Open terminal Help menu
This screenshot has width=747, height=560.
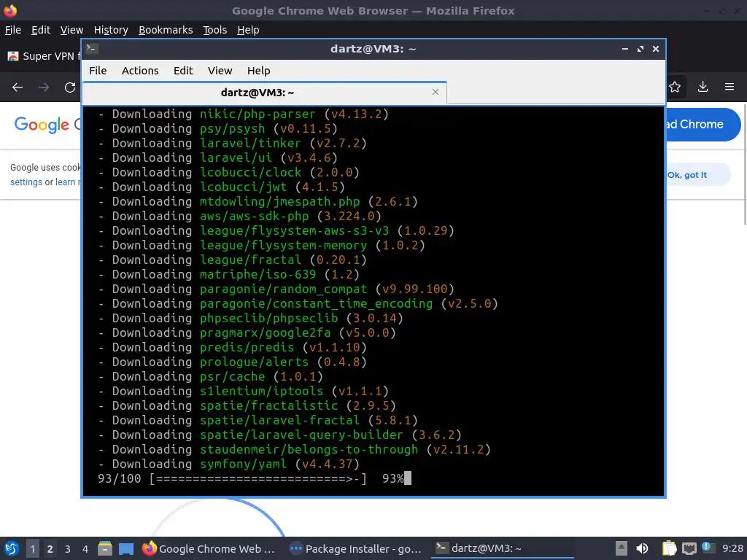[x=259, y=71]
